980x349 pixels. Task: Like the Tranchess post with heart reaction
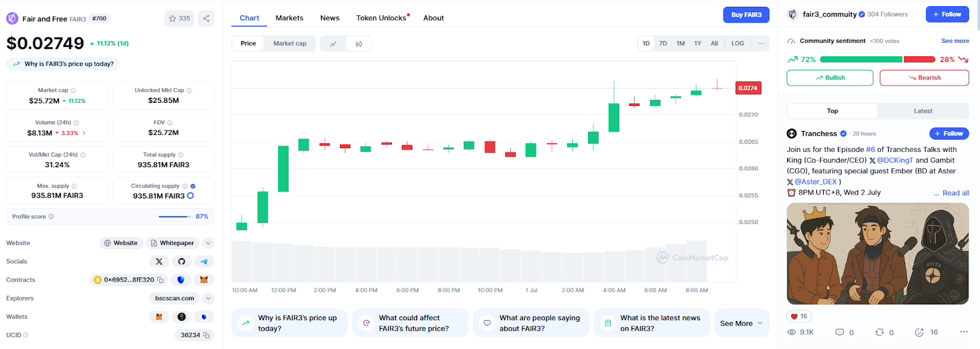click(x=799, y=317)
